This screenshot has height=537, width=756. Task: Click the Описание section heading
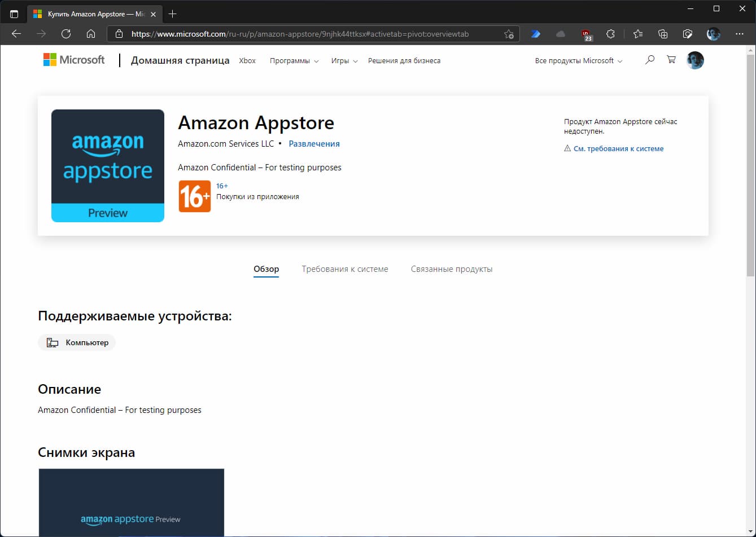pyautogui.click(x=69, y=389)
